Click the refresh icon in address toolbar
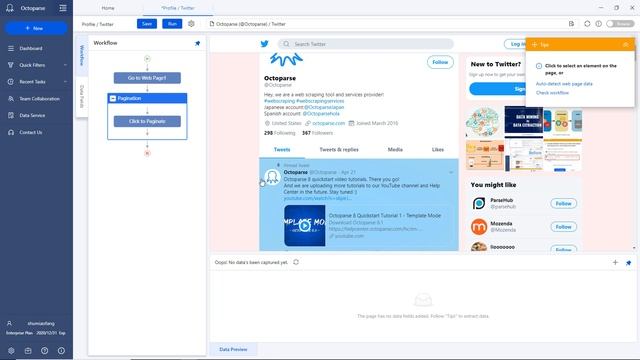Screen dimensions: 640x360 (587, 24)
